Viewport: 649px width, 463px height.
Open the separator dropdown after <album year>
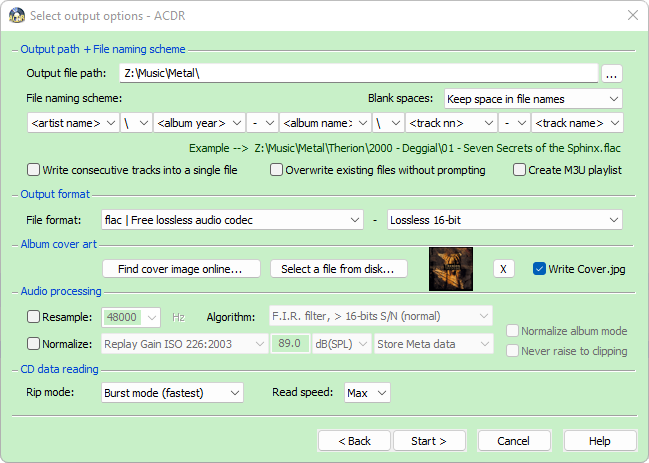[262, 123]
